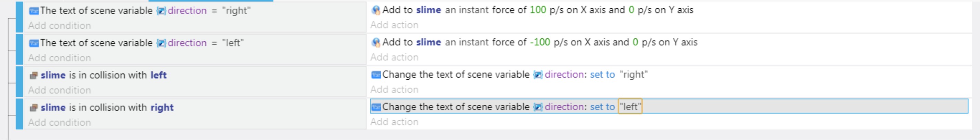Click force icon on the -100 p/s action
This screenshot has height=140, width=980.
point(376,43)
